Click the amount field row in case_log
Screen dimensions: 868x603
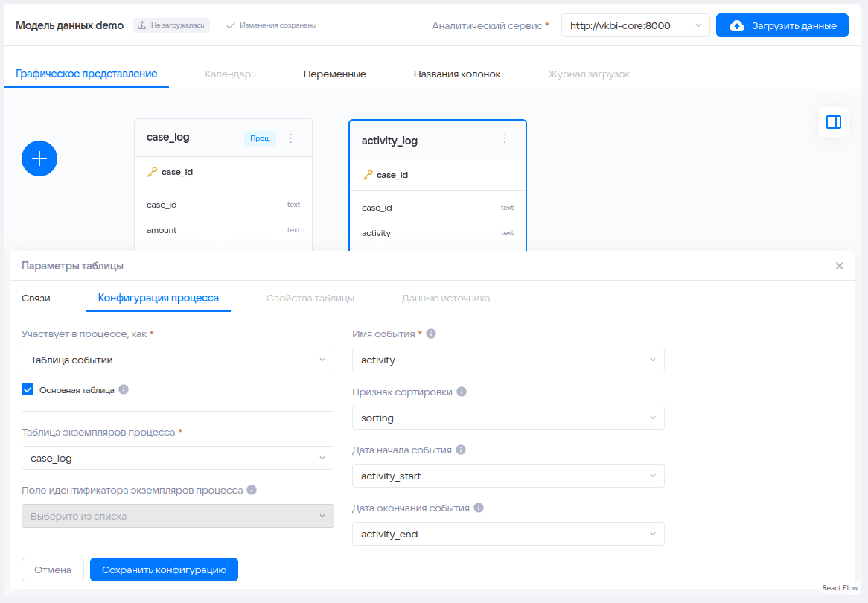(223, 230)
